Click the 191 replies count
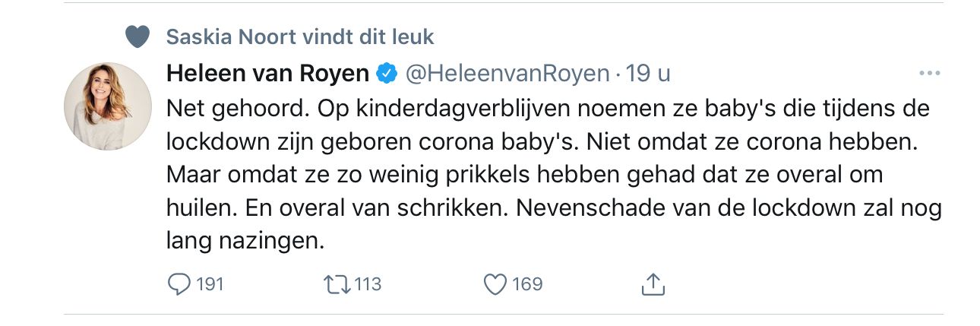The width and height of the screenshot is (980, 326). (210, 285)
